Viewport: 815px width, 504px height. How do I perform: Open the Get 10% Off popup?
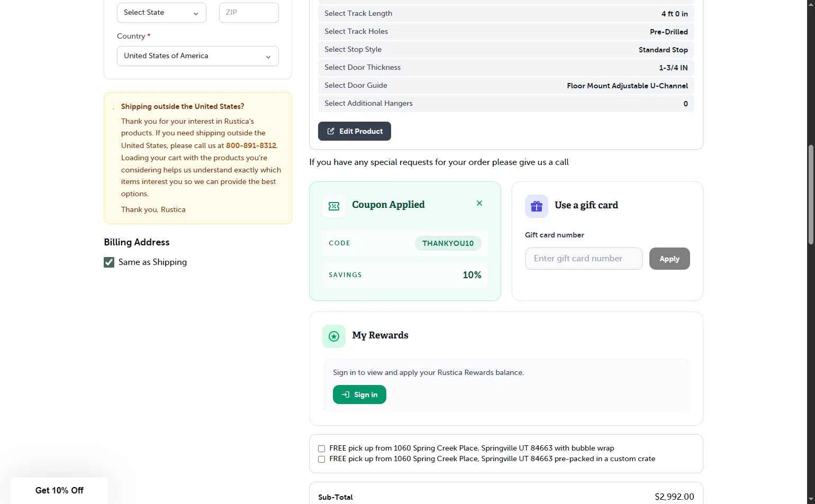coord(59,490)
